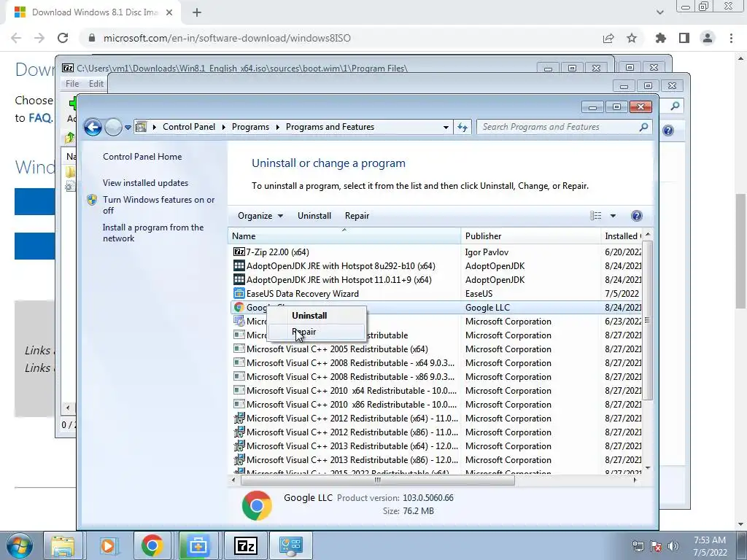747x560 pixels.
Task: Click the Uninstall toolbar button
Action: pyautogui.click(x=314, y=216)
